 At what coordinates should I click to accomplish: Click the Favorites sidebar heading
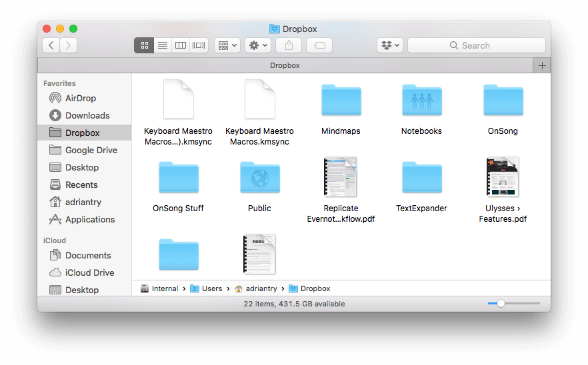[x=59, y=83]
